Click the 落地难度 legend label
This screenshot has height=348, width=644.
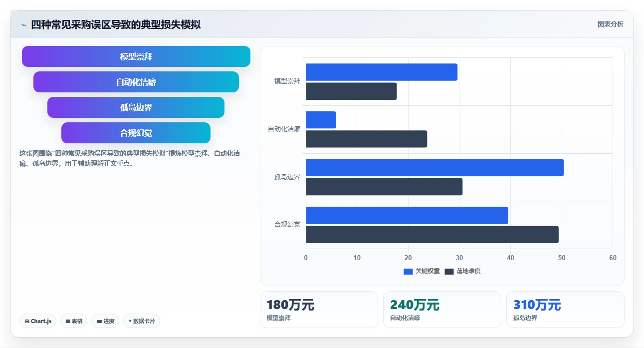coord(468,271)
